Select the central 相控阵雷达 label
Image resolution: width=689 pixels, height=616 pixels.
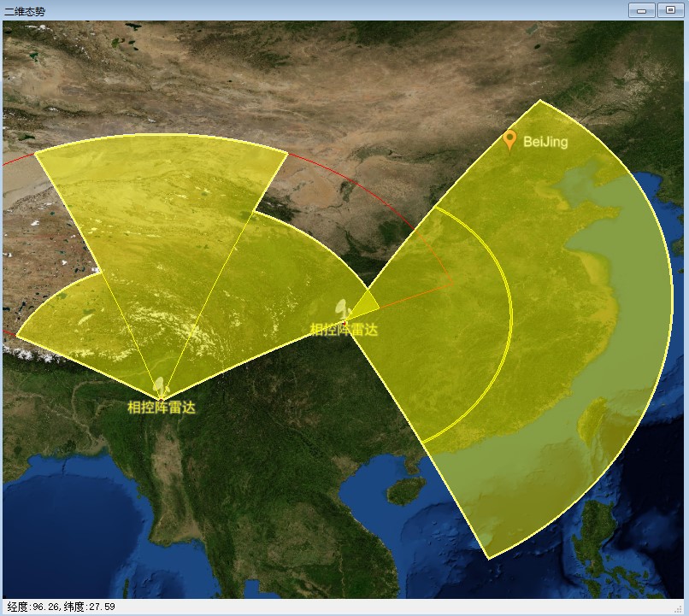point(344,329)
